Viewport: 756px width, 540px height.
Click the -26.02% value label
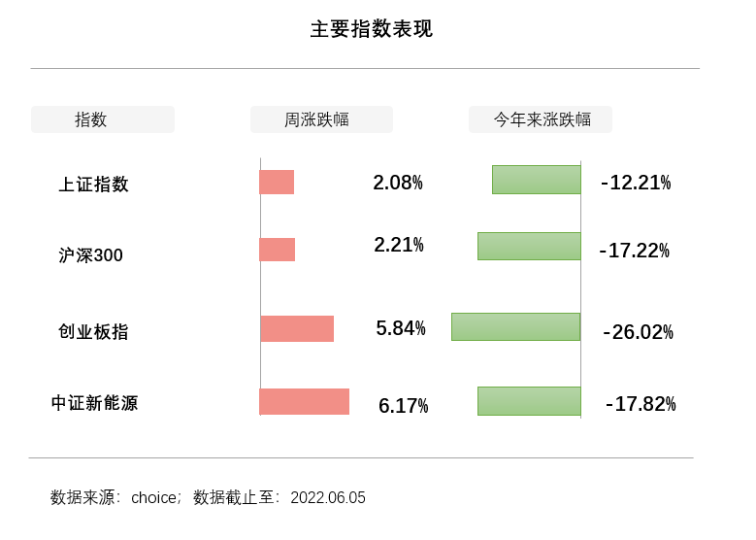638,332
